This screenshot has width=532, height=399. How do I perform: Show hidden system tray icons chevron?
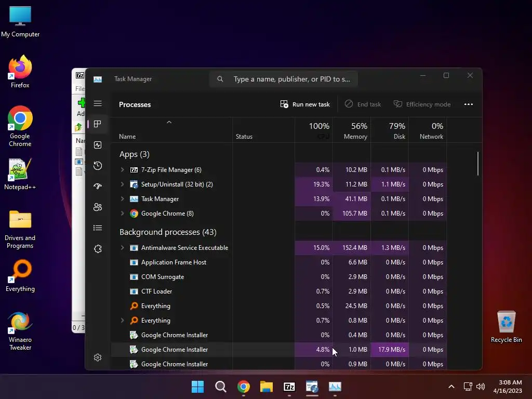[x=451, y=387]
